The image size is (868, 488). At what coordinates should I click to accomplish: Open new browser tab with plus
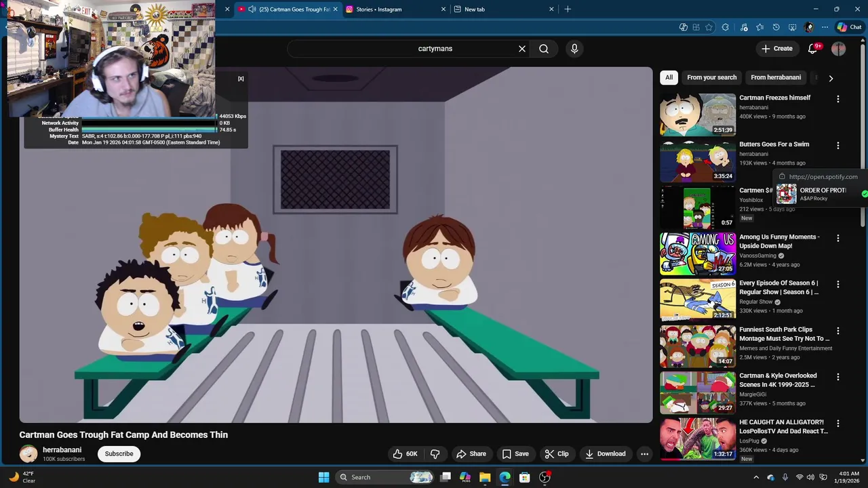[568, 9]
